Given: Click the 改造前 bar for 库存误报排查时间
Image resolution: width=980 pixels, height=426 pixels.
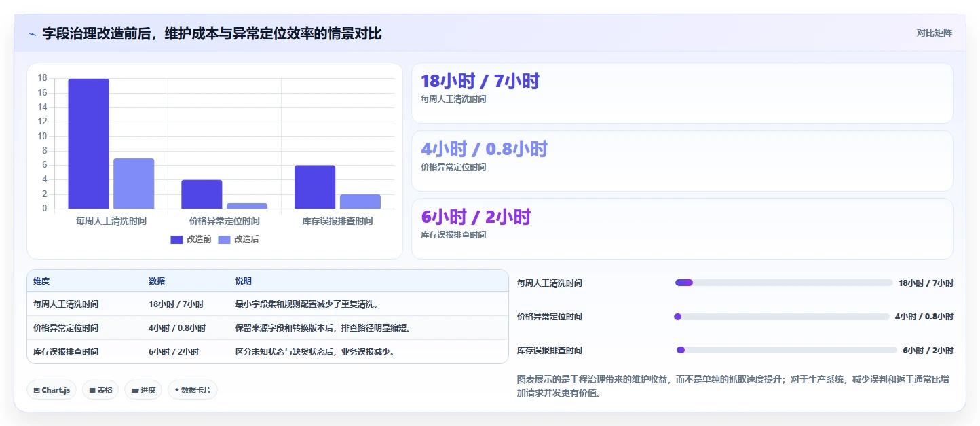Looking at the screenshot, I should [x=315, y=187].
